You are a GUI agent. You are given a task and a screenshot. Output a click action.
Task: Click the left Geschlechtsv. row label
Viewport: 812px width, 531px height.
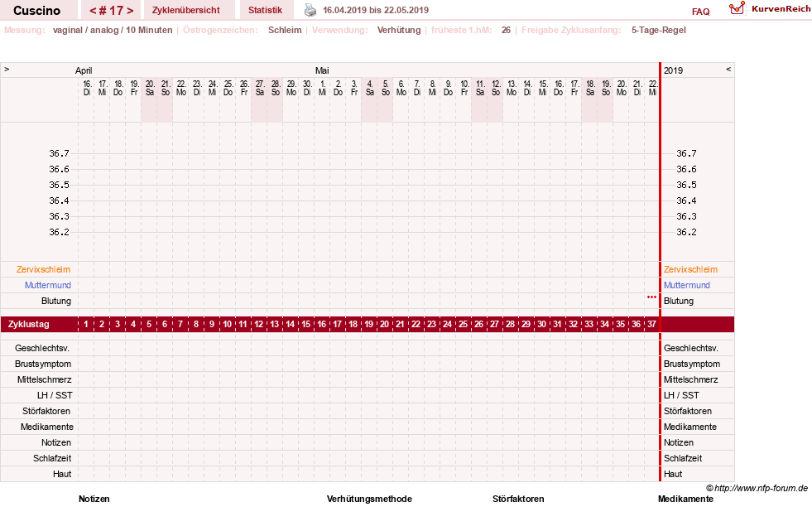pyautogui.click(x=42, y=348)
